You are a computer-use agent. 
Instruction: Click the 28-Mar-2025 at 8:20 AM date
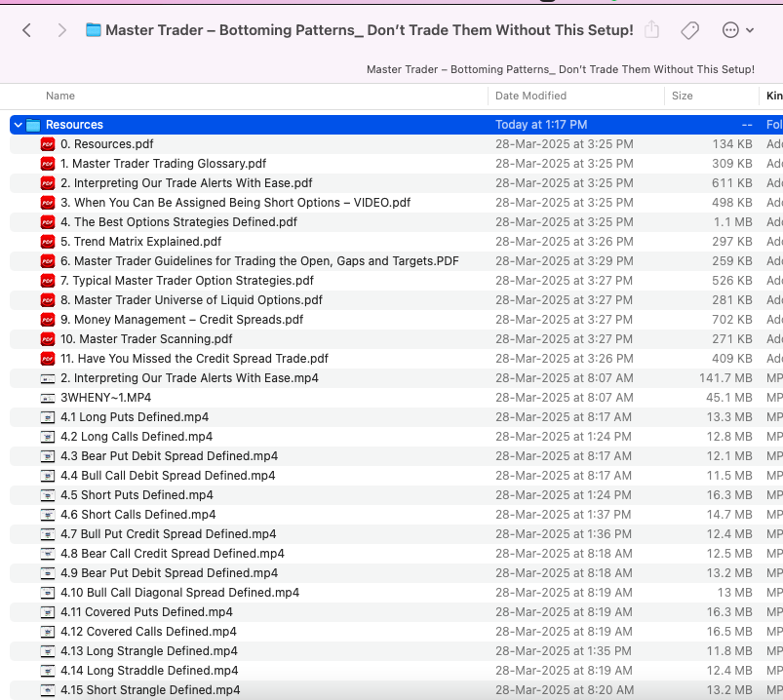(x=565, y=690)
